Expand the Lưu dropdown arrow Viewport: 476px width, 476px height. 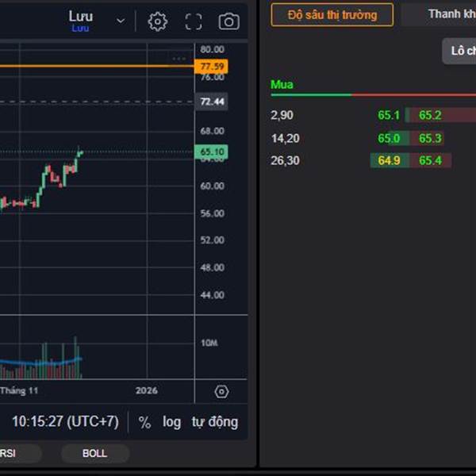[121, 21]
